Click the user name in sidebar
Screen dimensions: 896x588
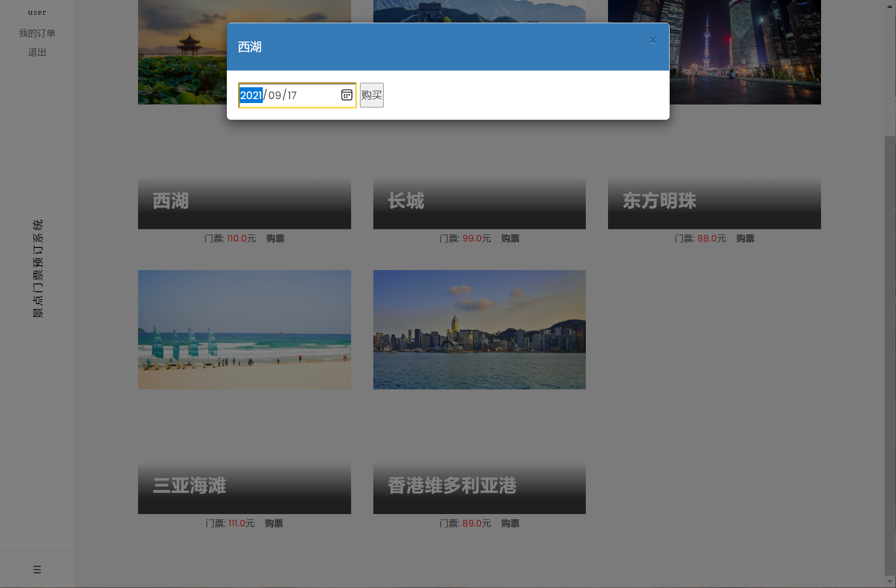pyautogui.click(x=37, y=12)
